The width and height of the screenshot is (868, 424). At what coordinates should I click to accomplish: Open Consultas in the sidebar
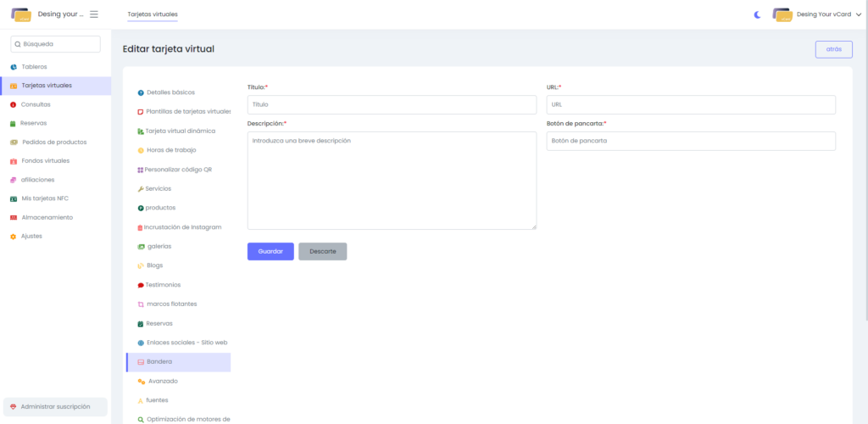pyautogui.click(x=36, y=104)
